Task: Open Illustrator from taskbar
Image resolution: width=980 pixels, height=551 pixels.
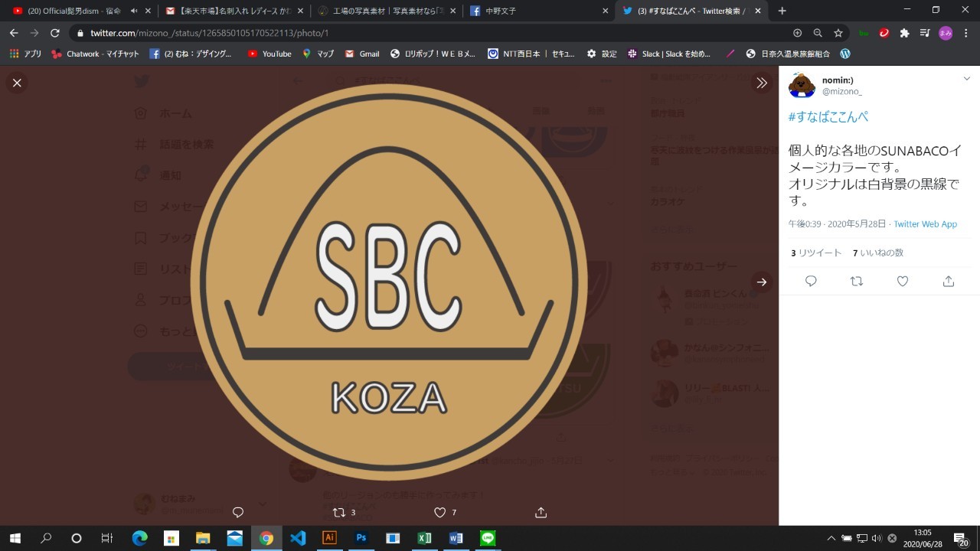Action: (x=329, y=538)
